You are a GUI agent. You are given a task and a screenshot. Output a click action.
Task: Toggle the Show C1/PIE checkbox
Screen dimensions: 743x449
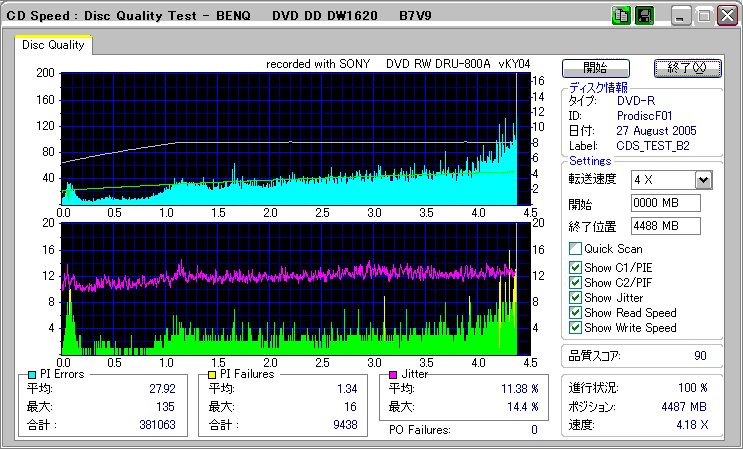(x=575, y=268)
